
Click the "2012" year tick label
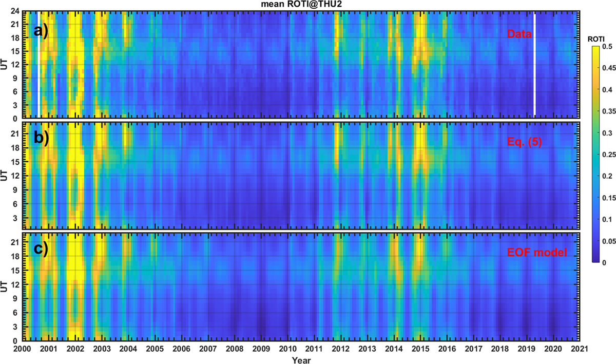pyautogui.click(x=341, y=350)
